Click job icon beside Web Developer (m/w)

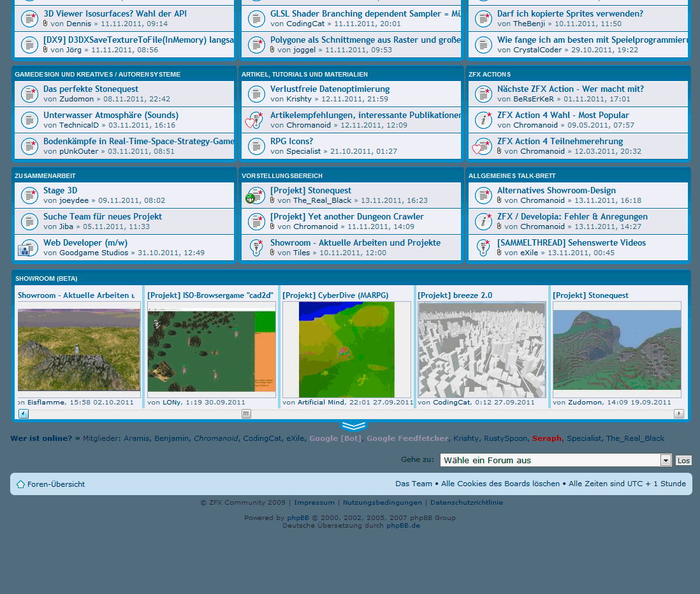point(28,248)
